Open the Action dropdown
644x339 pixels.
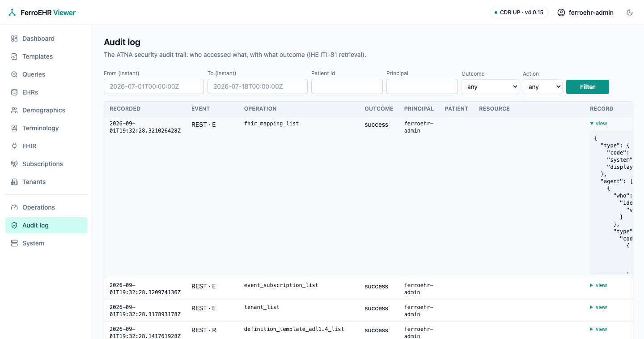[542, 87]
